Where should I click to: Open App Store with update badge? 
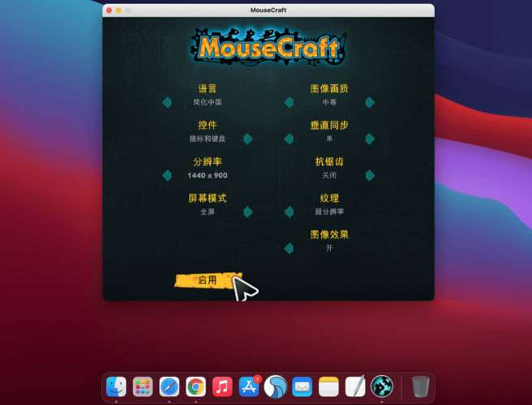pos(248,386)
